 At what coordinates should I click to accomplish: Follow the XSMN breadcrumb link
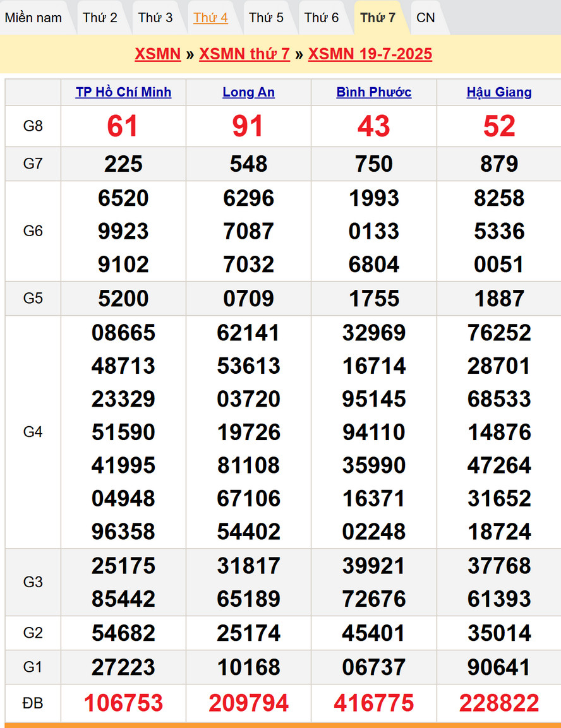pyautogui.click(x=157, y=54)
